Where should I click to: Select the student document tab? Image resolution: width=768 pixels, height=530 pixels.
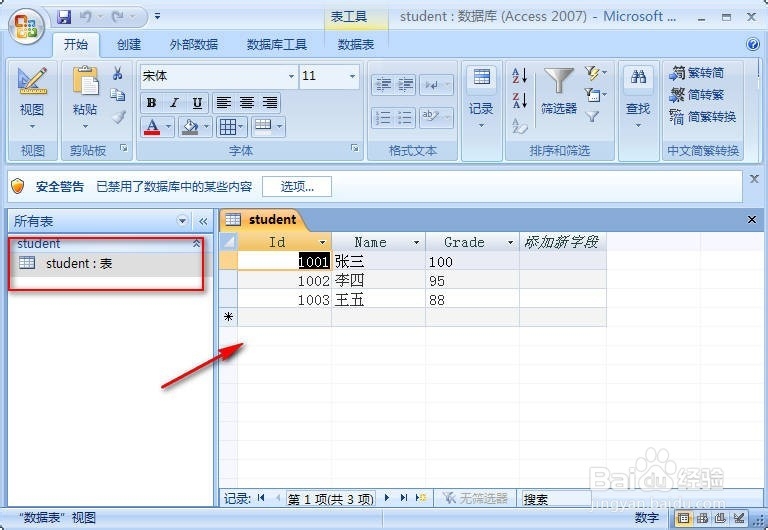(x=262, y=219)
